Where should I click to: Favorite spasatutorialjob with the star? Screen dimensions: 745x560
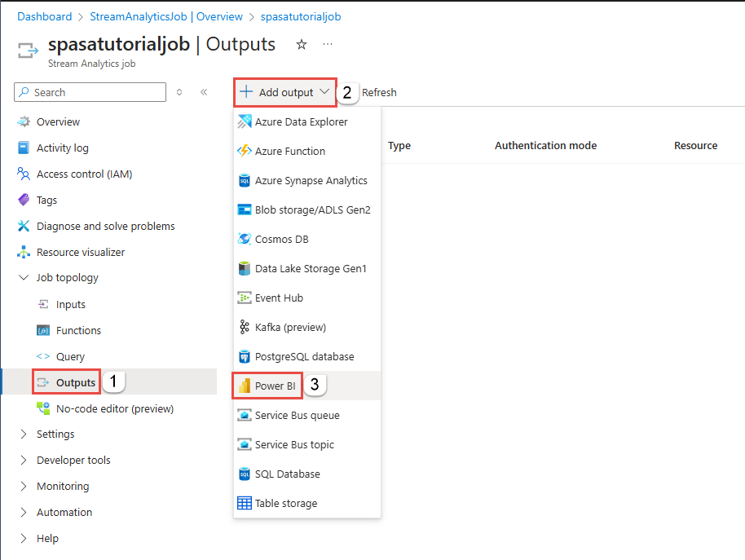tap(301, 46)
